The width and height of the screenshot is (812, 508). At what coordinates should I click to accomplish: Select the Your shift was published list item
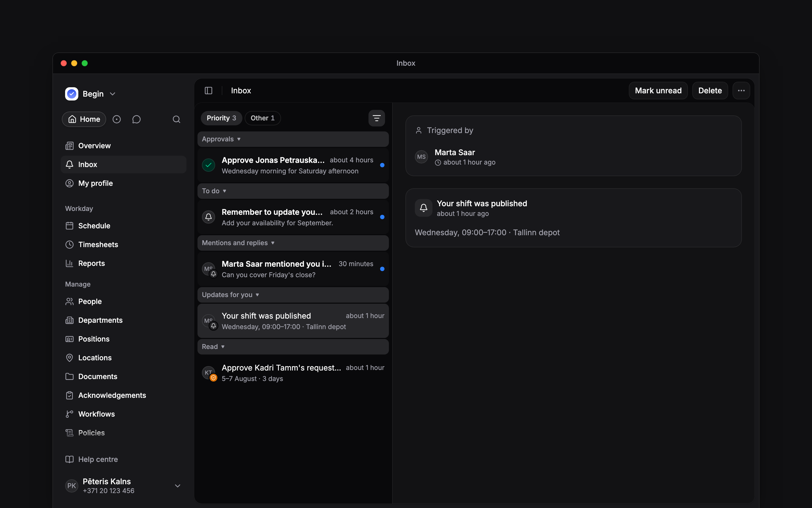click(293, 321)
